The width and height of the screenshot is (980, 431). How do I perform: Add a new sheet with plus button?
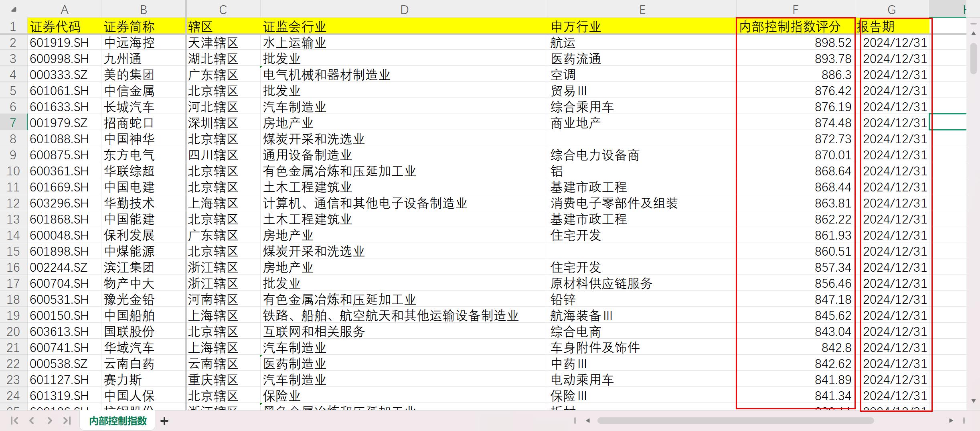pyautogui.click(x=164, y=421)
